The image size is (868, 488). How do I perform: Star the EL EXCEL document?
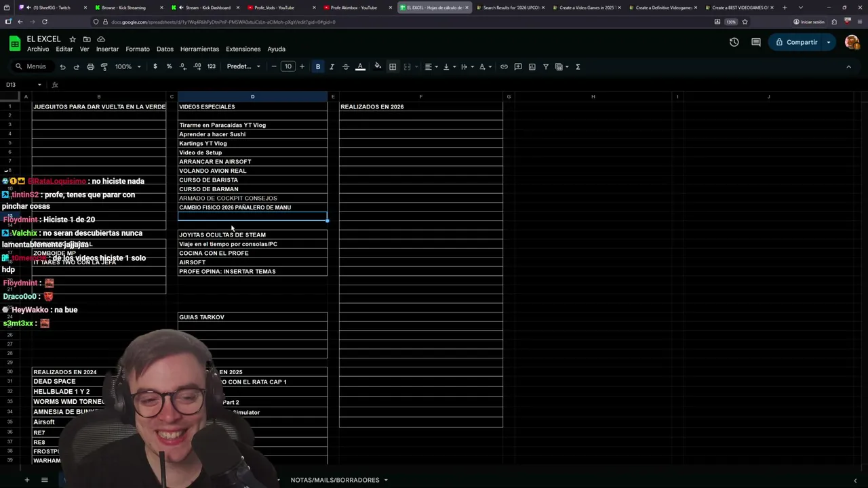click(x=73, y=39)
